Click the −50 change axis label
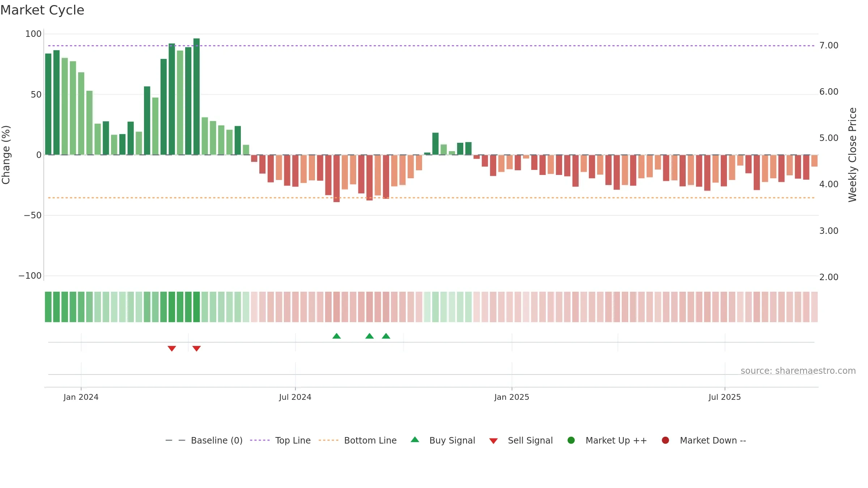Viewport: 868px width, 488px height. [33, 215]
